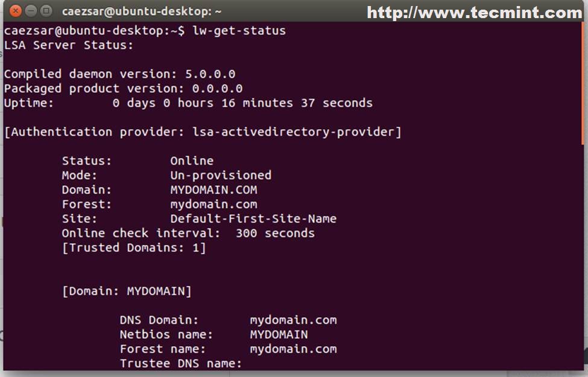Maximize the terminal window
The width and height of the screenshot is (588, 377).
pyautogui.click(x=46, y=11)
